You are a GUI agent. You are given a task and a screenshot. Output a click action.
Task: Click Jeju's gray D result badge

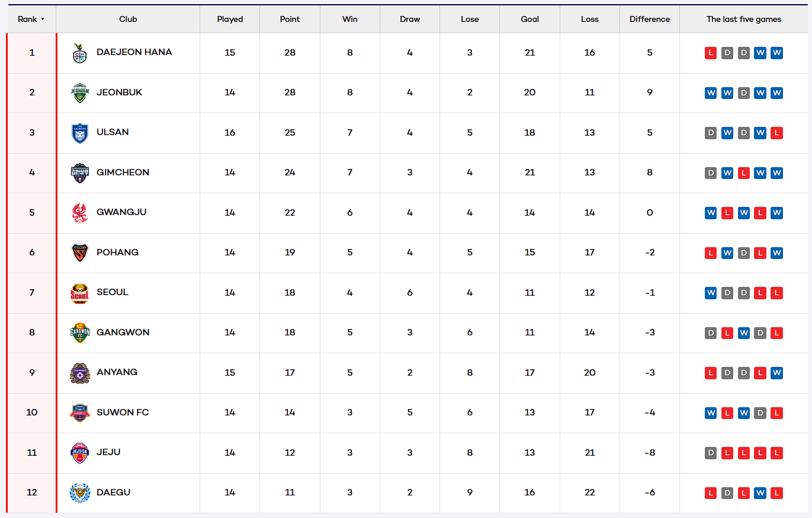pos(711,453)
